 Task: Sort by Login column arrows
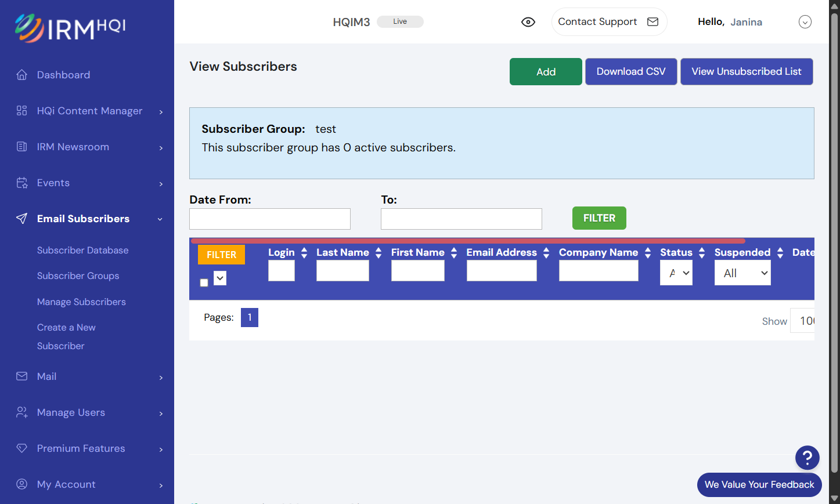(x=304, y=253)
